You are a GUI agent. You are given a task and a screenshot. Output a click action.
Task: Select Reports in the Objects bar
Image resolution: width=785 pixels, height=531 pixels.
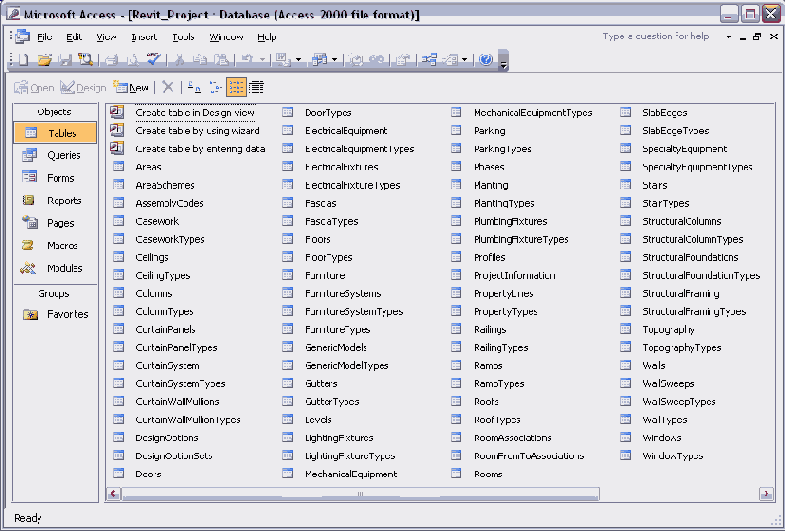pyautogui.click(x=55, y=200)
